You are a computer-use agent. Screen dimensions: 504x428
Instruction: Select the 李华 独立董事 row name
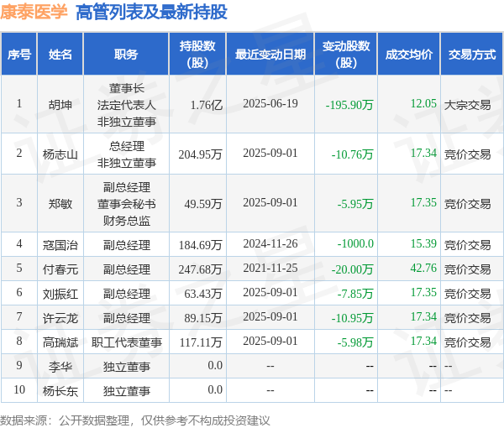click(x=60, y=367)
